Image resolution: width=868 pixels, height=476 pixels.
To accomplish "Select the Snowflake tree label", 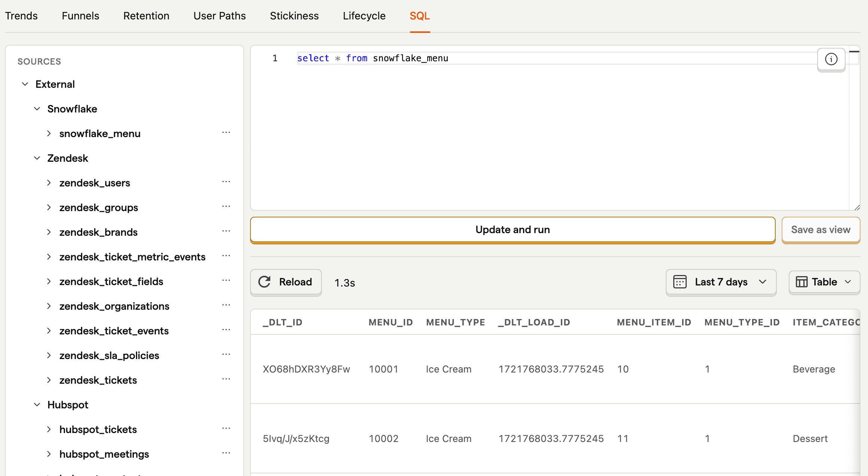I will click(x=72, y=109).
